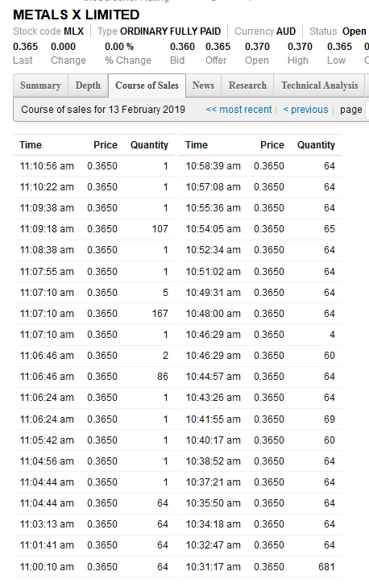Click quantity 2 at 11:06:46 am

coord(165,356)
